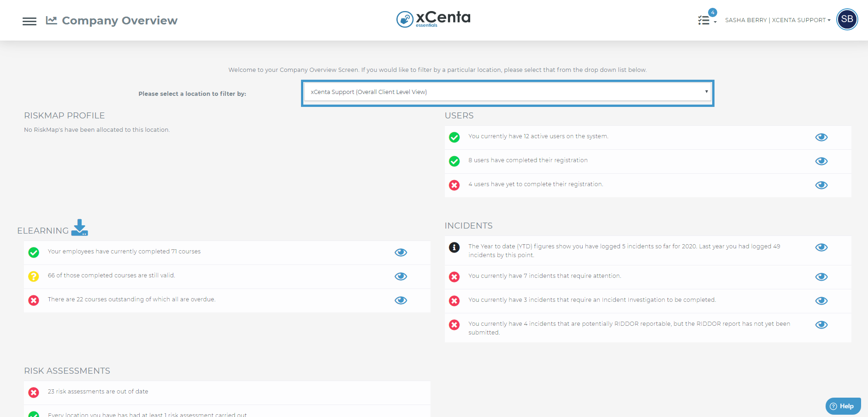Click the RISKMAP PROFILE heading
Viewport: 868px width, 417px height.
point(65,116)
